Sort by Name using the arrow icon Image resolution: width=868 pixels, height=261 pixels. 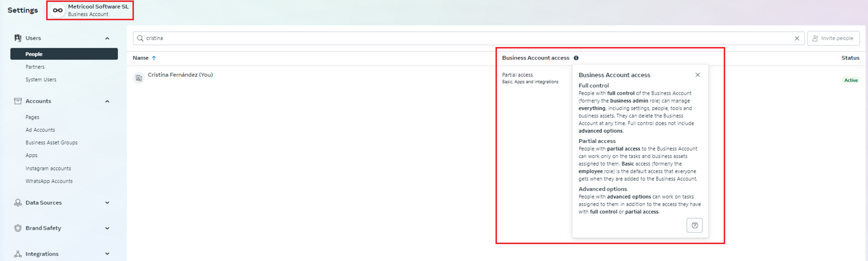(154, 58)
